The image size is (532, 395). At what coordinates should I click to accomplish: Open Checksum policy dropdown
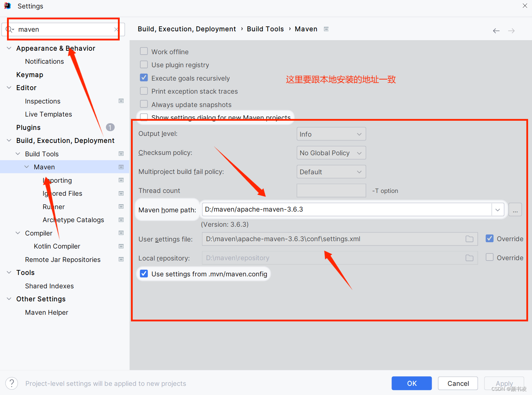(x=331, y=153)
